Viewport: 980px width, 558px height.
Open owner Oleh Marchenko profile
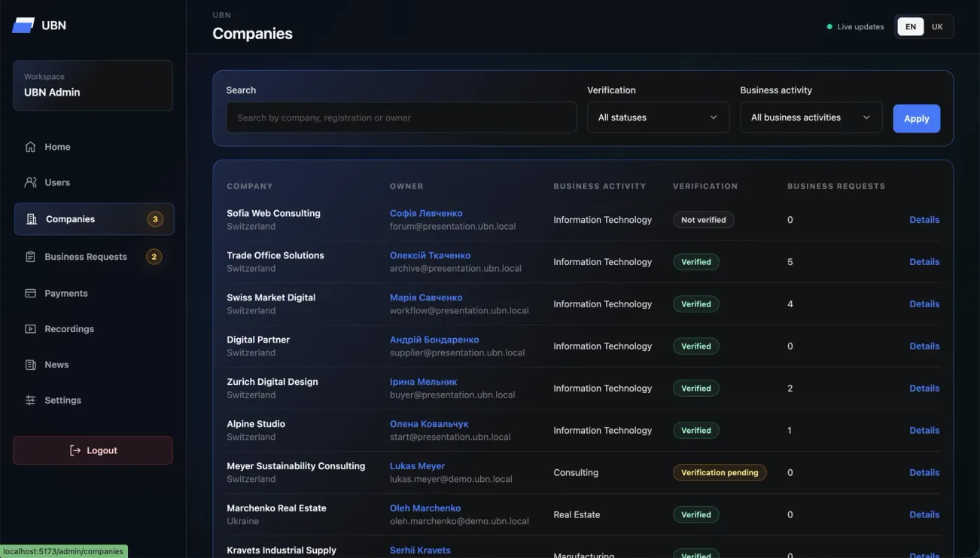point(425,508)
